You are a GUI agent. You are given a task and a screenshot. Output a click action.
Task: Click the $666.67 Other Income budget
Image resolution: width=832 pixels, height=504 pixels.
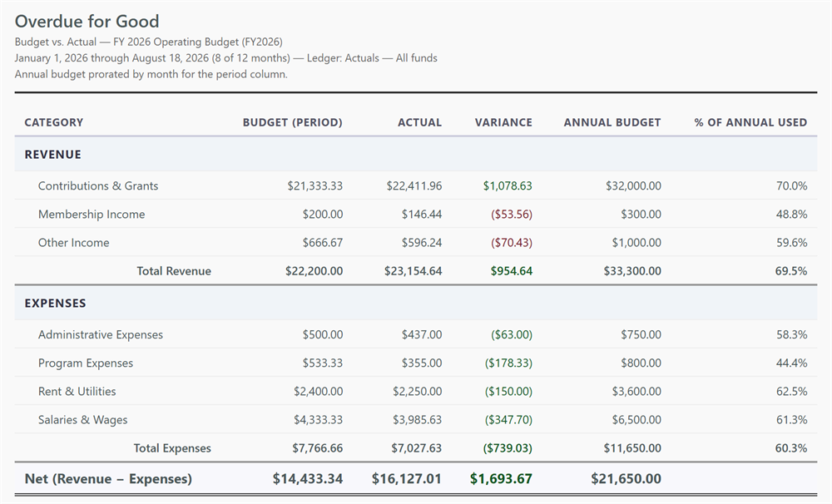pos(323,243)
